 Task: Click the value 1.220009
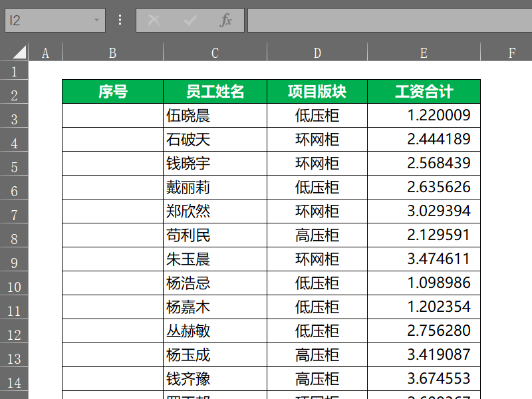439,115
